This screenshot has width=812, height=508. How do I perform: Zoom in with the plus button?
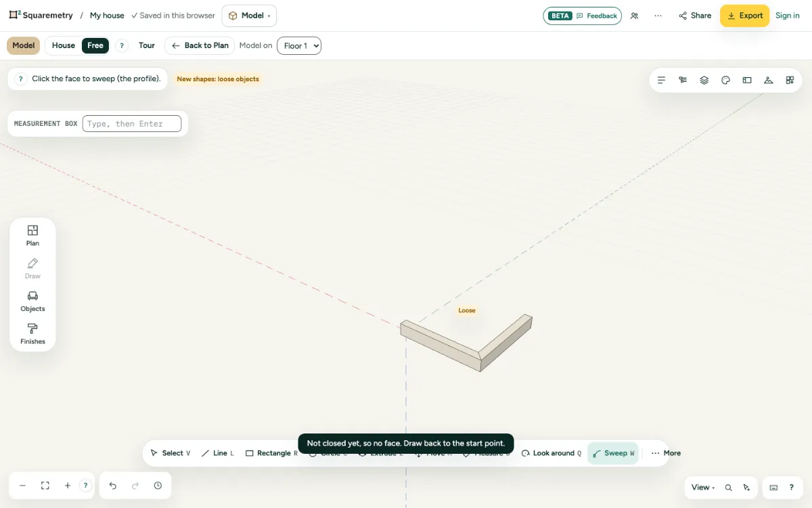68,486
